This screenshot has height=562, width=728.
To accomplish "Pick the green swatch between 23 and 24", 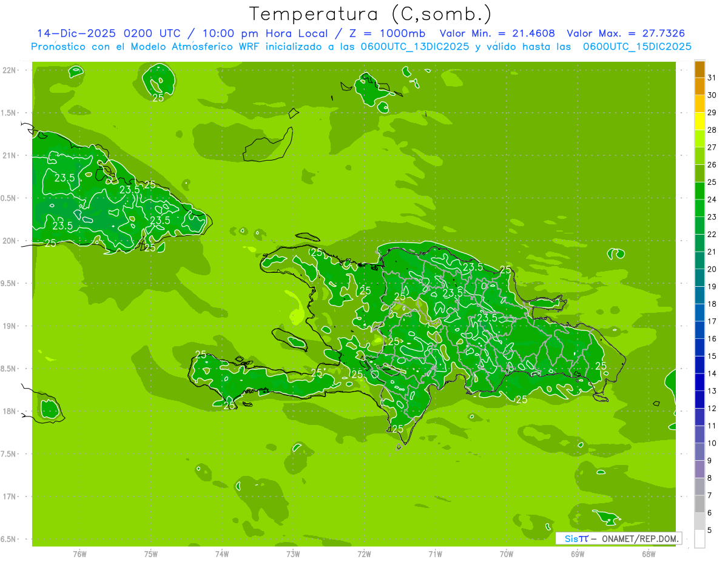I will pyautogui.click(x=699, y=209).
